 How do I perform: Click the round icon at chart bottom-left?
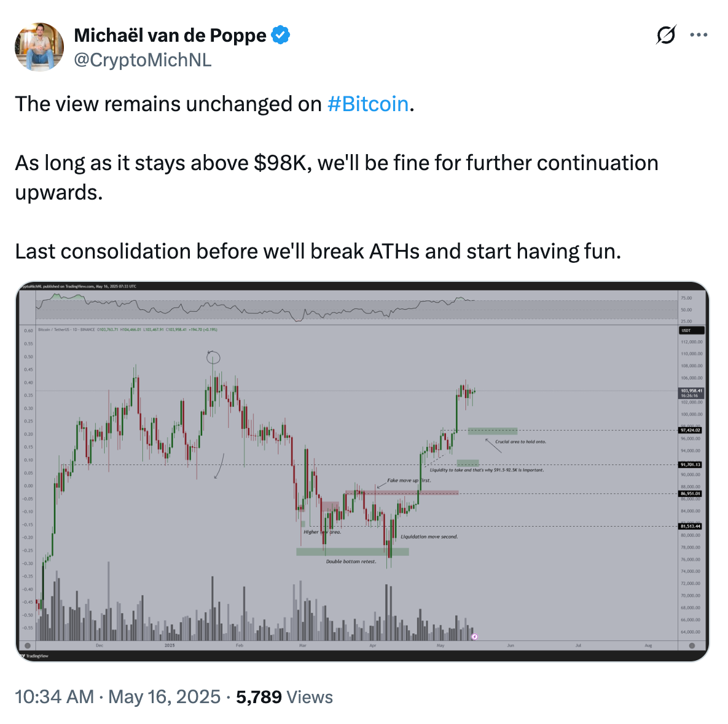27,645
